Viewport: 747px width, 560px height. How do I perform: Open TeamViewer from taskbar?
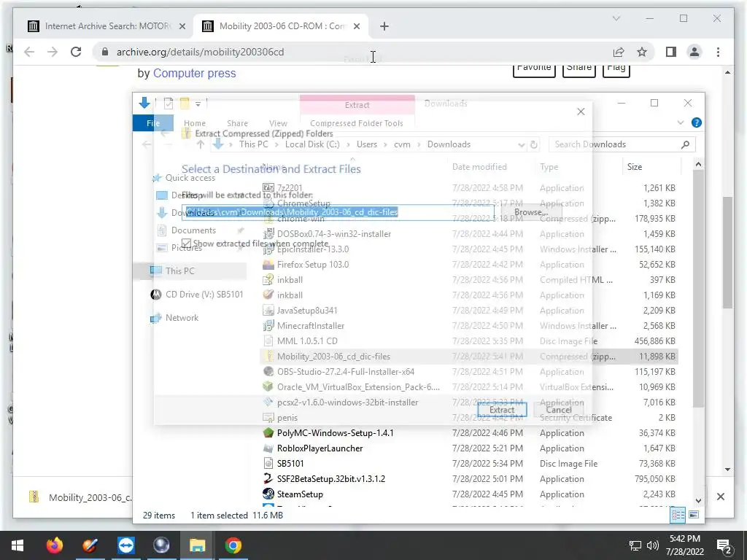[125, 545]
